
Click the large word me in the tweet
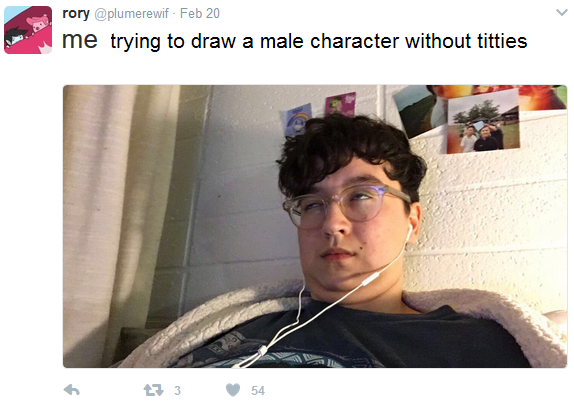80,40
